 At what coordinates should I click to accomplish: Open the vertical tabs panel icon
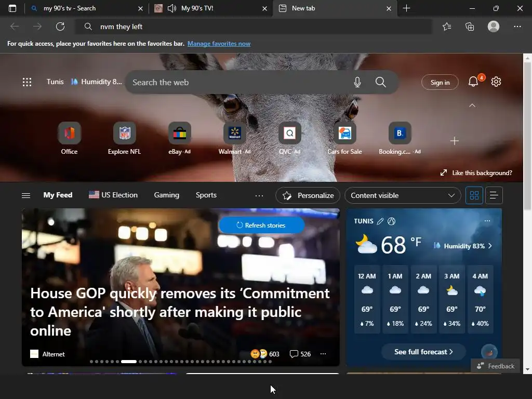pos(12,8)
